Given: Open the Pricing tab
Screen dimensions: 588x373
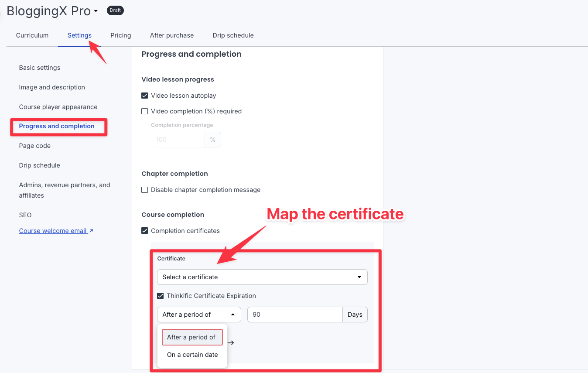Looking at the screenshot, I should coord(120,35).
